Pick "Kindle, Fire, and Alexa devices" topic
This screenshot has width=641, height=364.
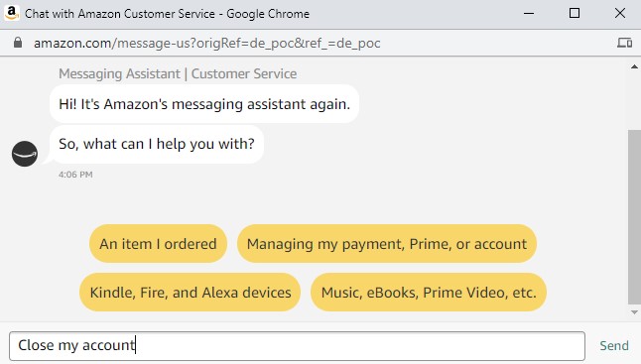point(191,293)
